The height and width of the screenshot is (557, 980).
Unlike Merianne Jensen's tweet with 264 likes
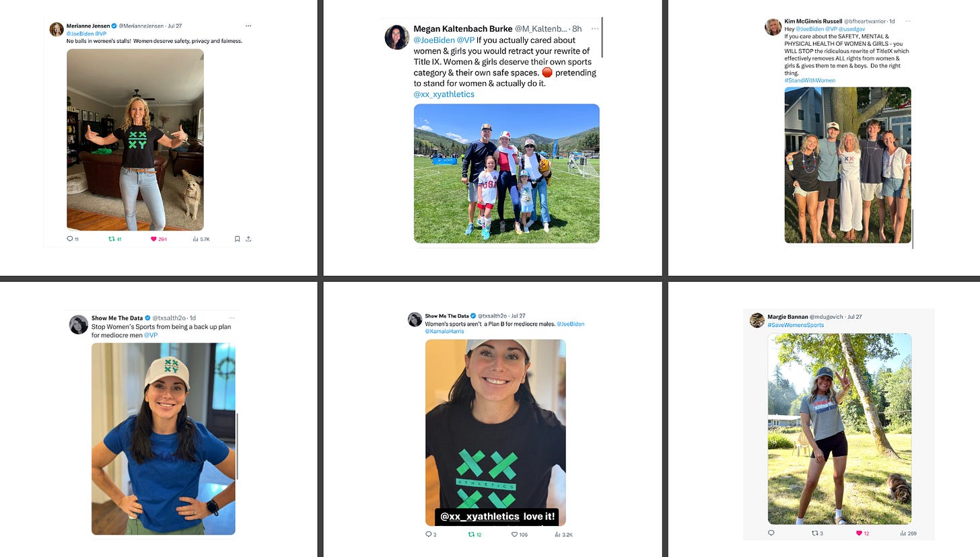pyautogui.click(x=153, y=239)
